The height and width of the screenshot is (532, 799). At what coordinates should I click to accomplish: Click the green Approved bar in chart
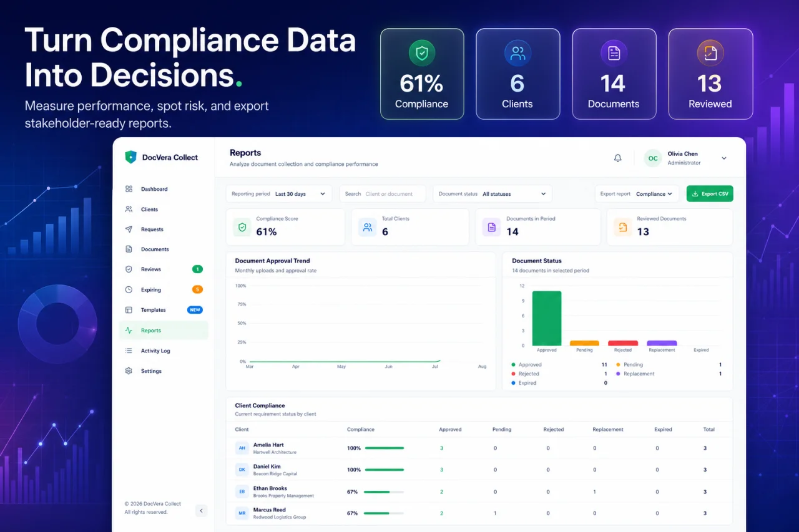click(x=547, y=318)
